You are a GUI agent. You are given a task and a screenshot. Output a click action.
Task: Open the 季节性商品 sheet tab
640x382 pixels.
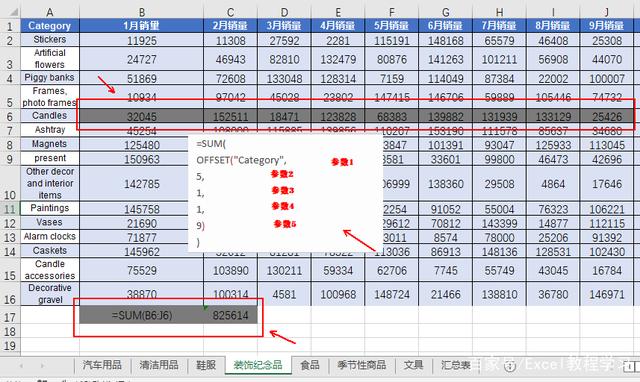click(362, 364)
